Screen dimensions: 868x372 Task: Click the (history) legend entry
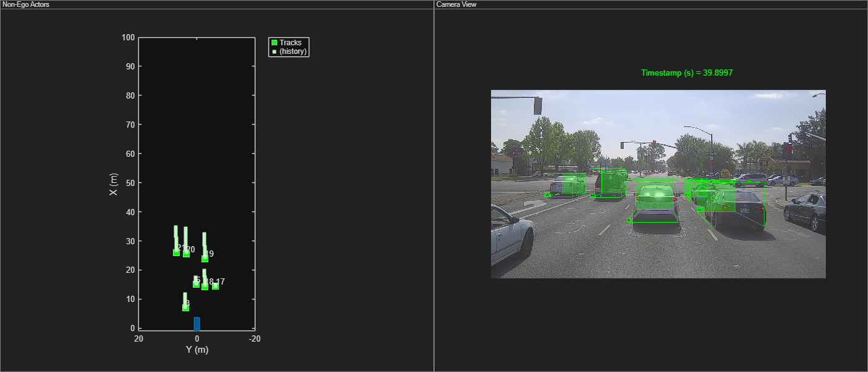pyautogui.click(x=293, y=51)
